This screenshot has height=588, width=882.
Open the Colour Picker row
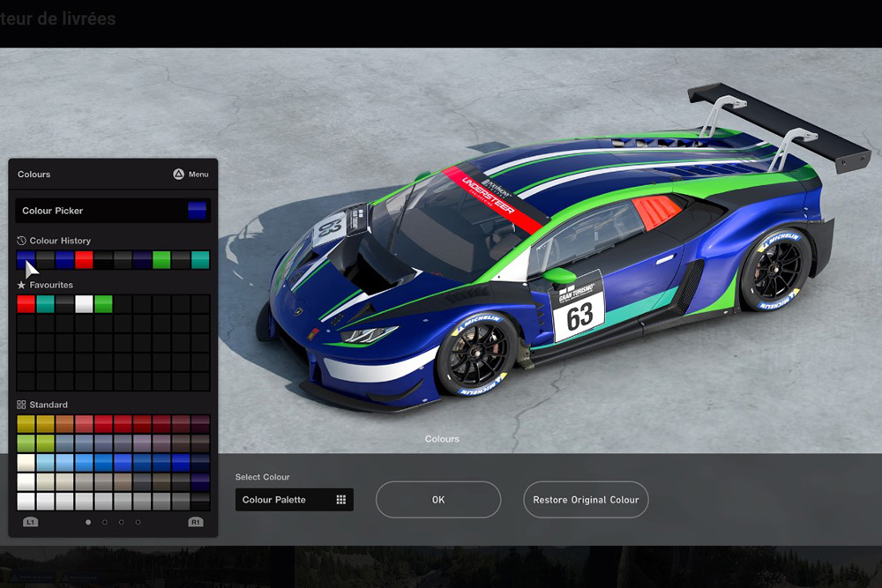[113, 211]
